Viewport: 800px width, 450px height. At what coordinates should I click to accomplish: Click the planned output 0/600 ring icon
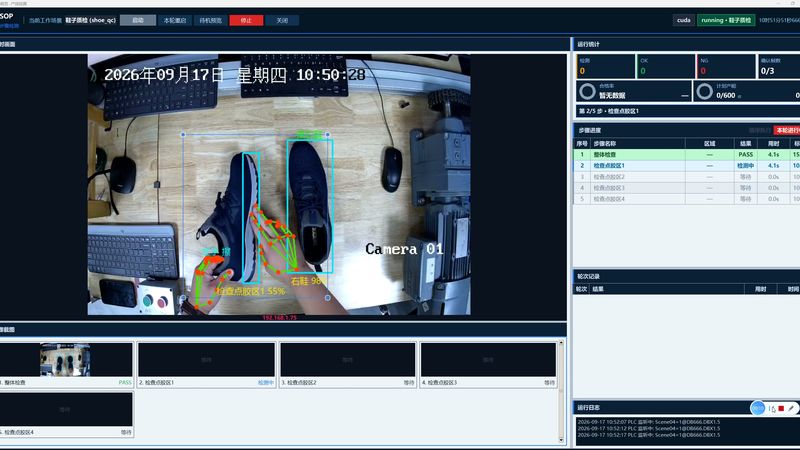coord(705,92)
